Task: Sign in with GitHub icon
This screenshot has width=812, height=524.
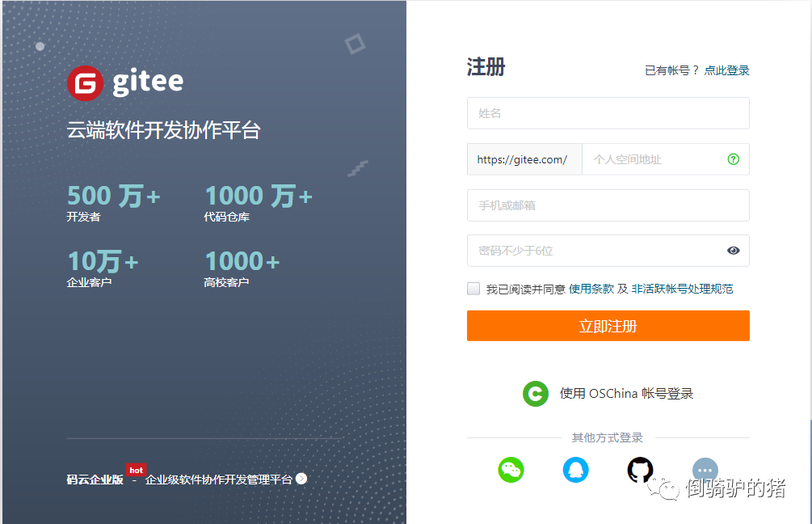Action: tap(640, 470)
